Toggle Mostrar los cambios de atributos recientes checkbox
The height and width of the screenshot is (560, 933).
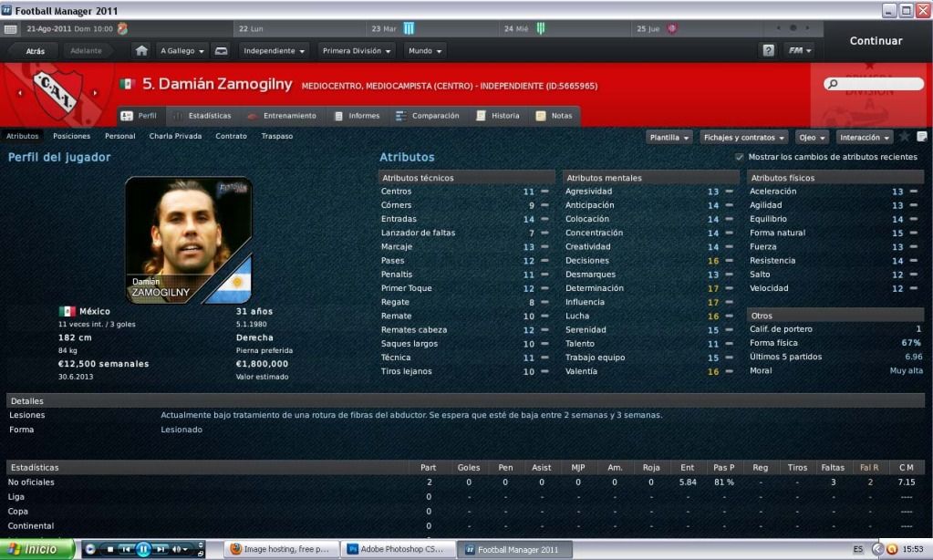point(739,157)
